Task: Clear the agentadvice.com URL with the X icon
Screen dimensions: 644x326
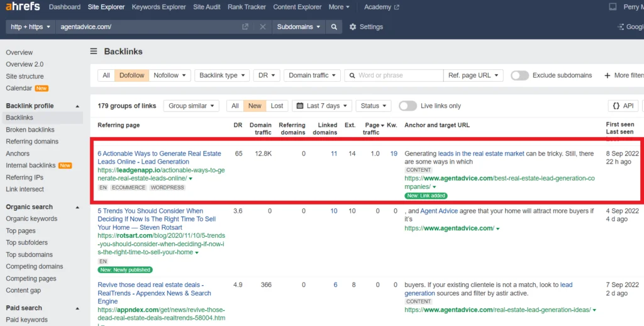Action: point(263,26)
